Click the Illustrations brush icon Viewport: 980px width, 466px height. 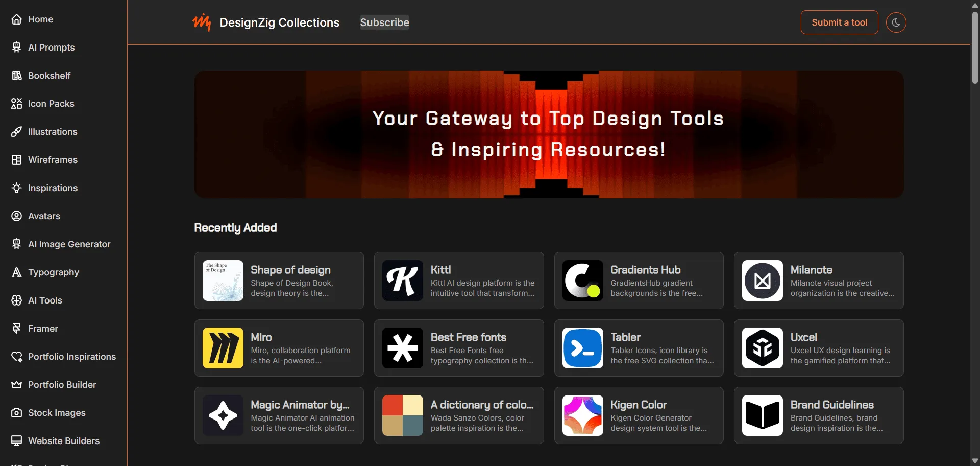pyautogui.click(x=17, y=131)
